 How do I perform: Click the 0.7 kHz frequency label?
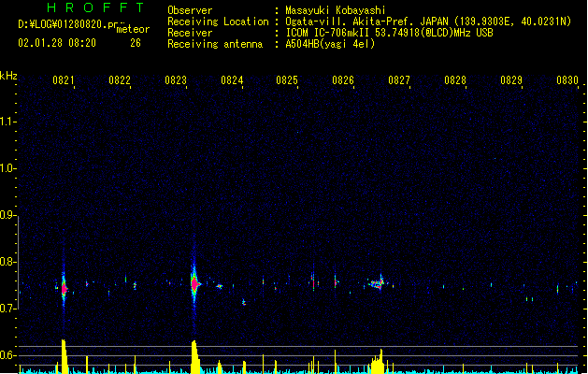pos(7,309)
